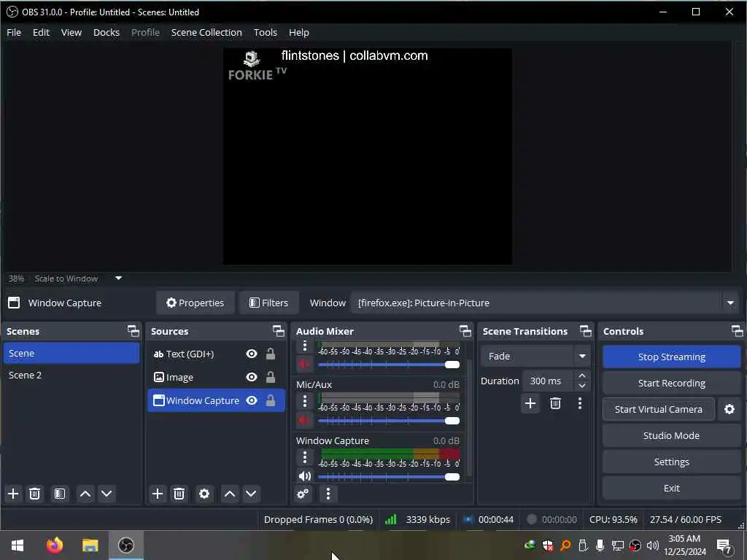The width and height of the screenshot is (747, 560).
Task: Toggle visibility of Text (GDI+) source
Action: [252, 354]
